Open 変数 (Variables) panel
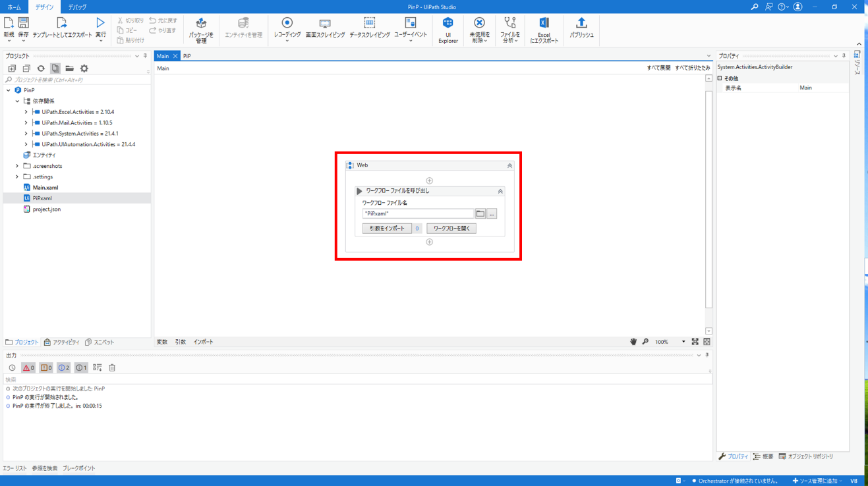 point(162,342)
